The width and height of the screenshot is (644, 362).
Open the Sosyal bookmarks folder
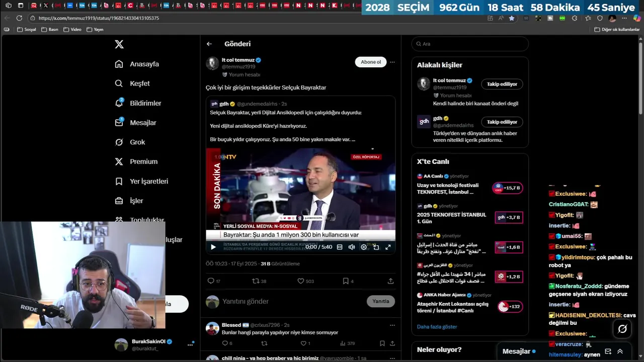point(27,30)
